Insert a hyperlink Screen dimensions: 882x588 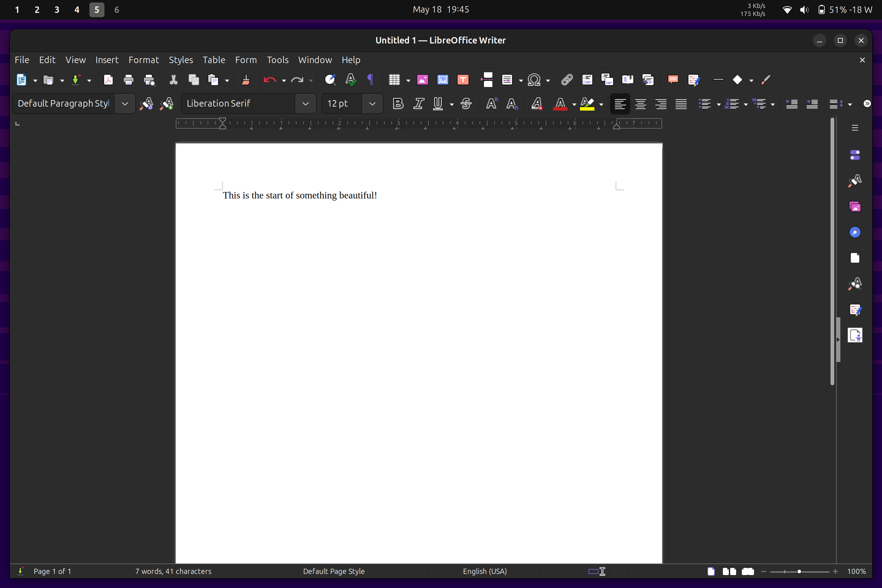567,80
